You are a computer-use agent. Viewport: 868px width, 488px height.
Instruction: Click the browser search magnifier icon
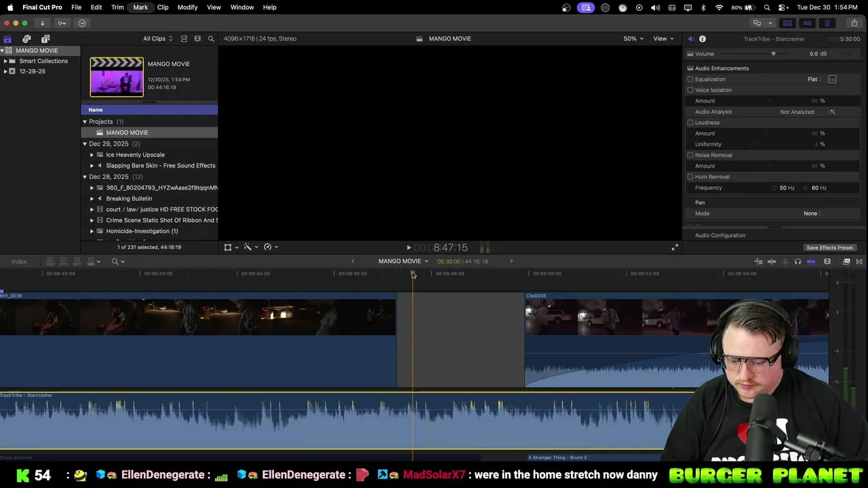pos(211,39)
